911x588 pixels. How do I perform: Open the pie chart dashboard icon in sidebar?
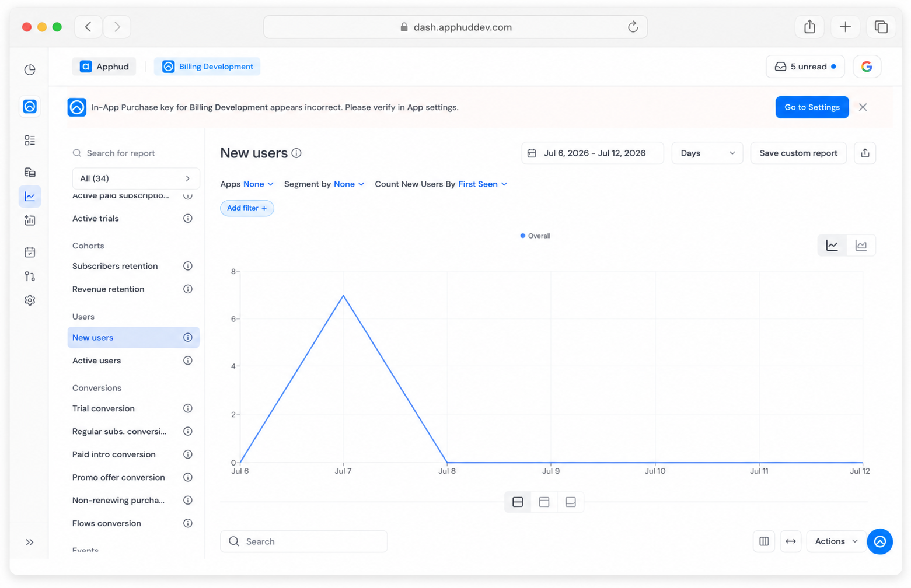pyautogui.click(x=30, y=69)
